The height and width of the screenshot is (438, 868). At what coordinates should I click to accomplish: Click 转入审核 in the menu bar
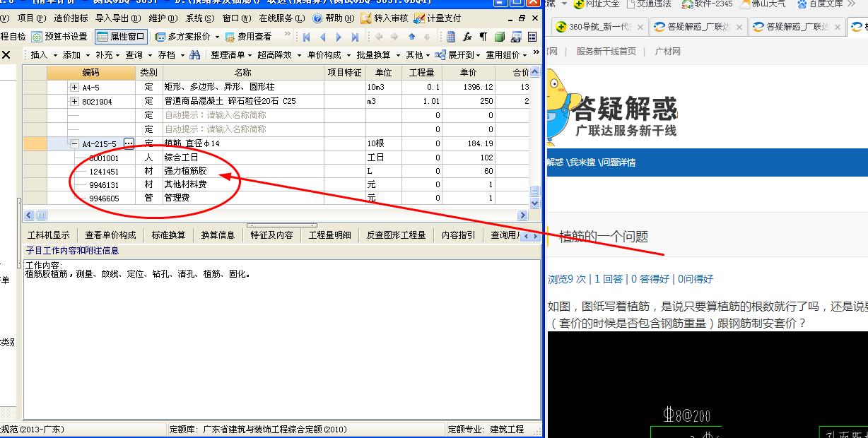tap(385, 18)
